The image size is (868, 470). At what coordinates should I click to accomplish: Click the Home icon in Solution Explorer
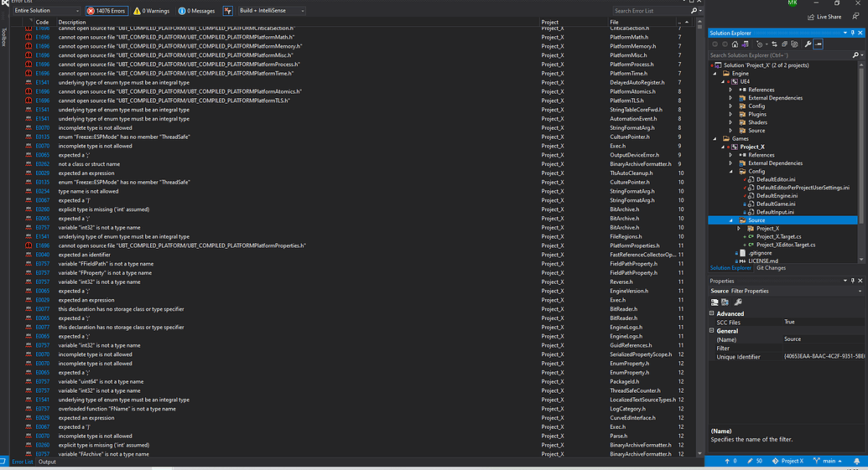coord(735,44)
